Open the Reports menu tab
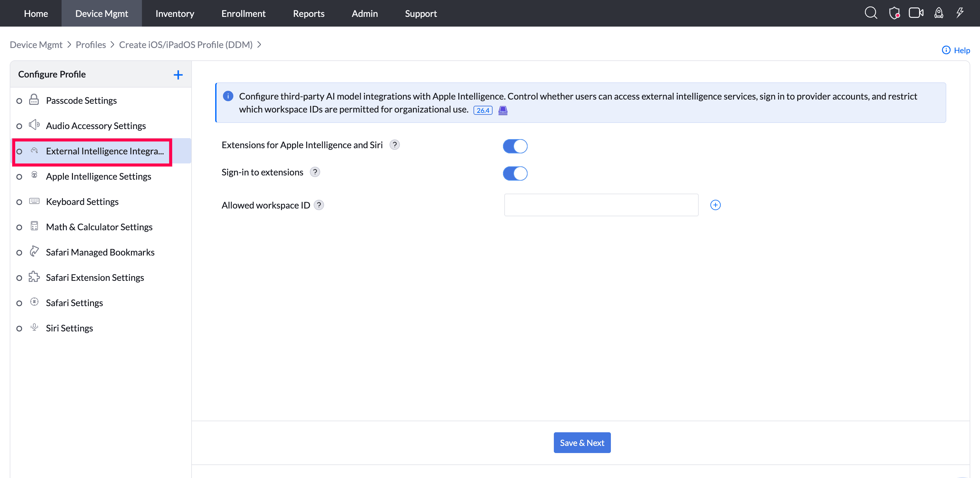 pos(309,13)
